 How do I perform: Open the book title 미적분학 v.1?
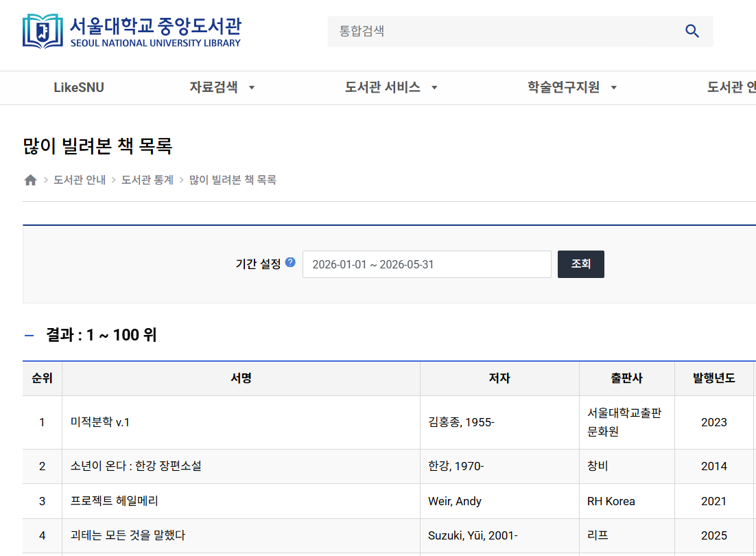[x=99, y=422]
